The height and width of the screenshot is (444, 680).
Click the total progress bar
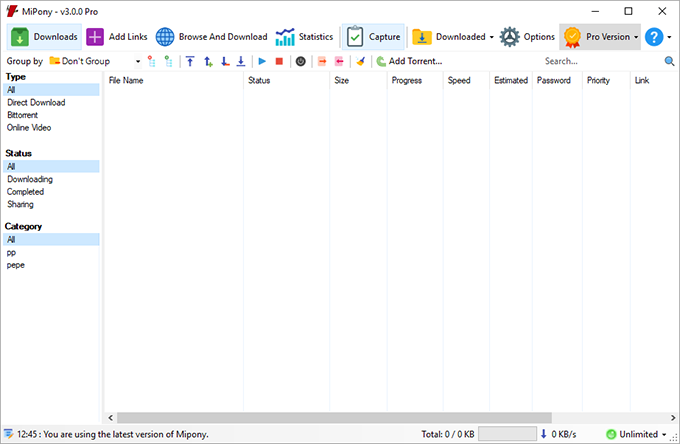[507, 434]
